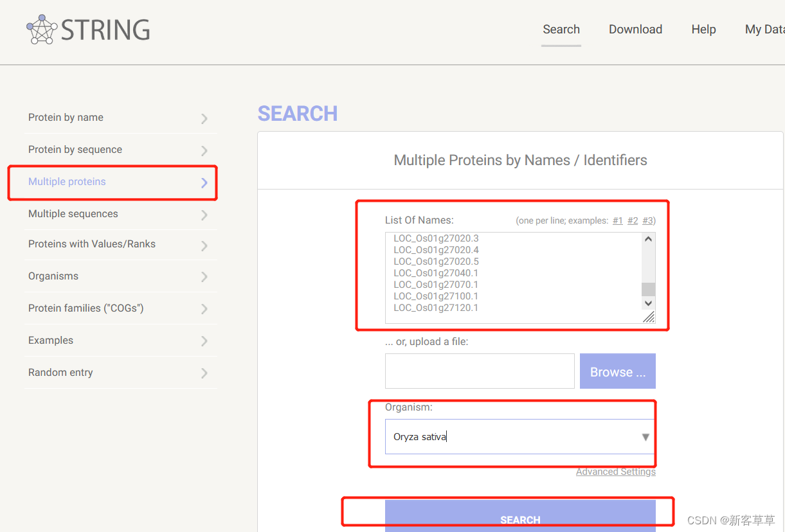Screen dimensions: 785x532
Task: Load example #1 into names list
Action: pos(617,221)
